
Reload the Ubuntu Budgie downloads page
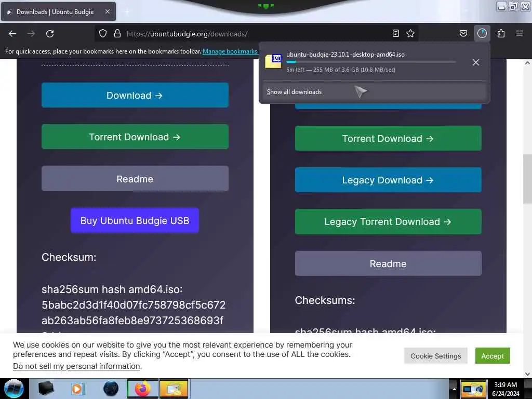point(50,34)
